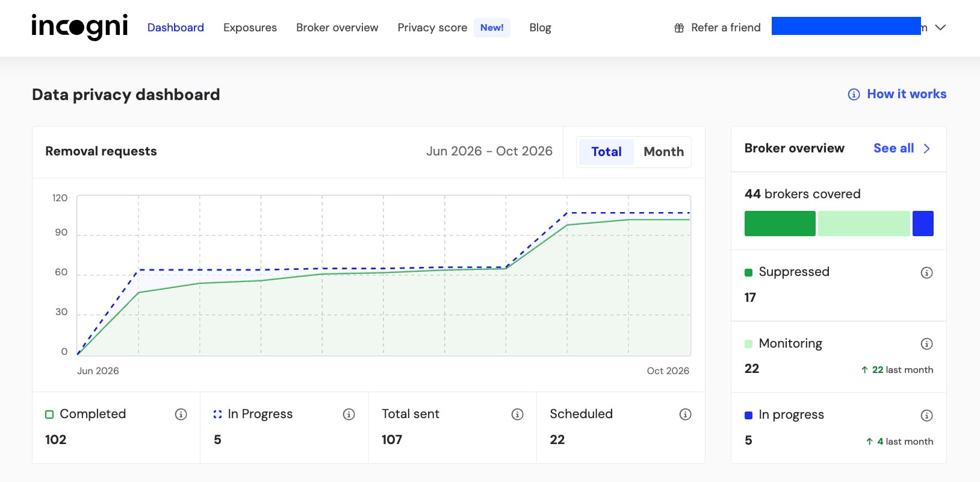The image size is (980, 482).
Task: Click the 44 brokers covered text
Action: click(802, 194)
